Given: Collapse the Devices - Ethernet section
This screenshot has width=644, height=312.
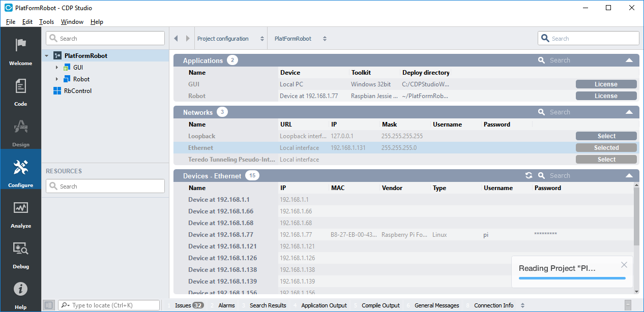Looking at the screenshot, I should click(629, 176).
